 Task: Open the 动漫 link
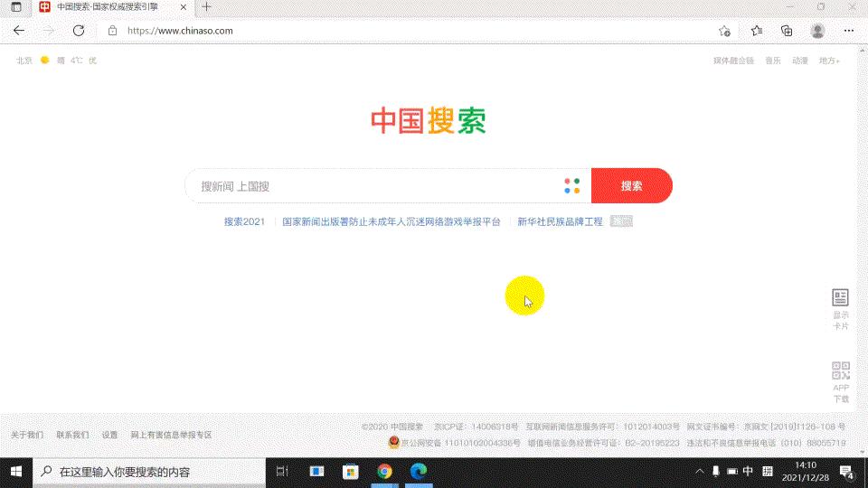click(x=800, y=61)
